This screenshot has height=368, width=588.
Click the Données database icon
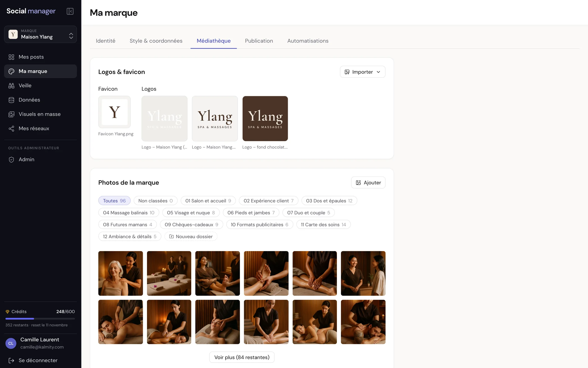(11, 100)
